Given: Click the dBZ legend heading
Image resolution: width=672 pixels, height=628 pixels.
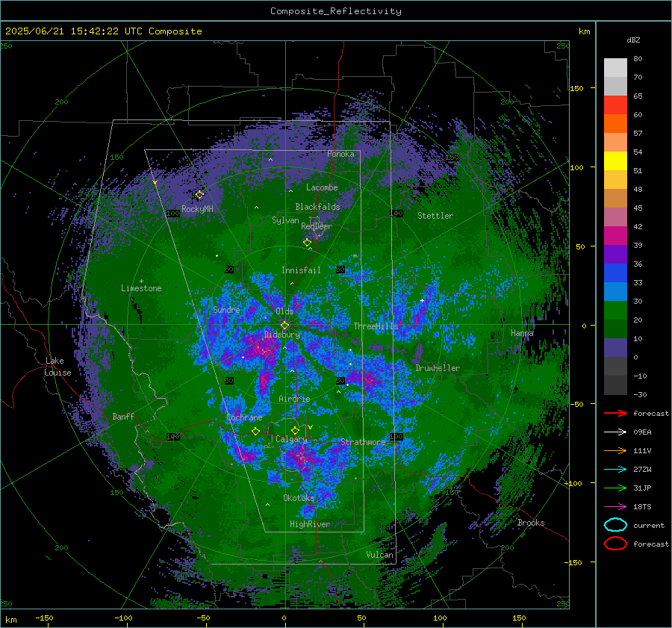Looking at the screenshot, I should tap(633, 40).
